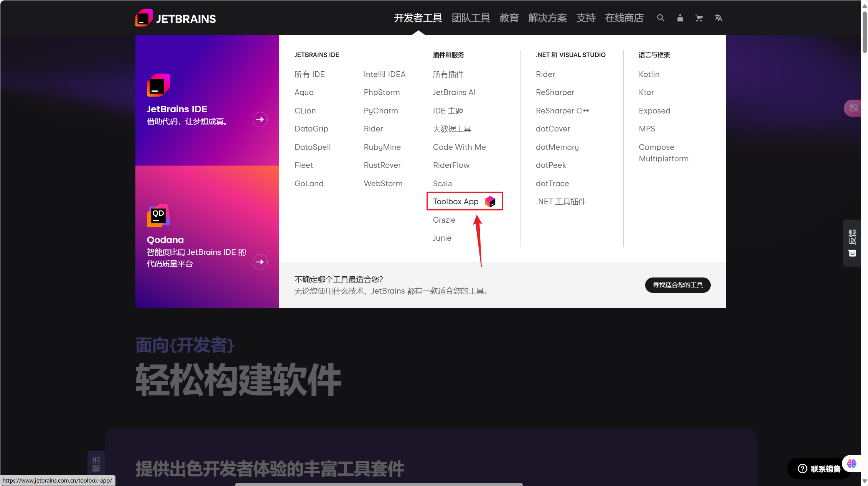Click the pink translate floating icon
868x486 pixels.
tap(854, 108)
